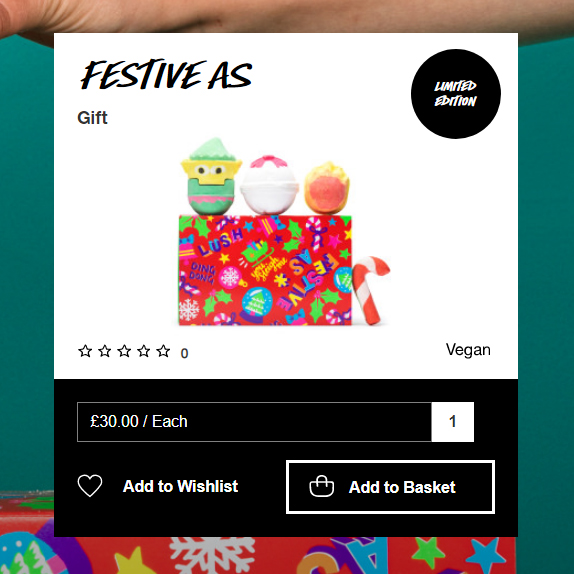
Task: Add the Festive As gift to basket
Action: pyautogui.click(x=390, y=487)
